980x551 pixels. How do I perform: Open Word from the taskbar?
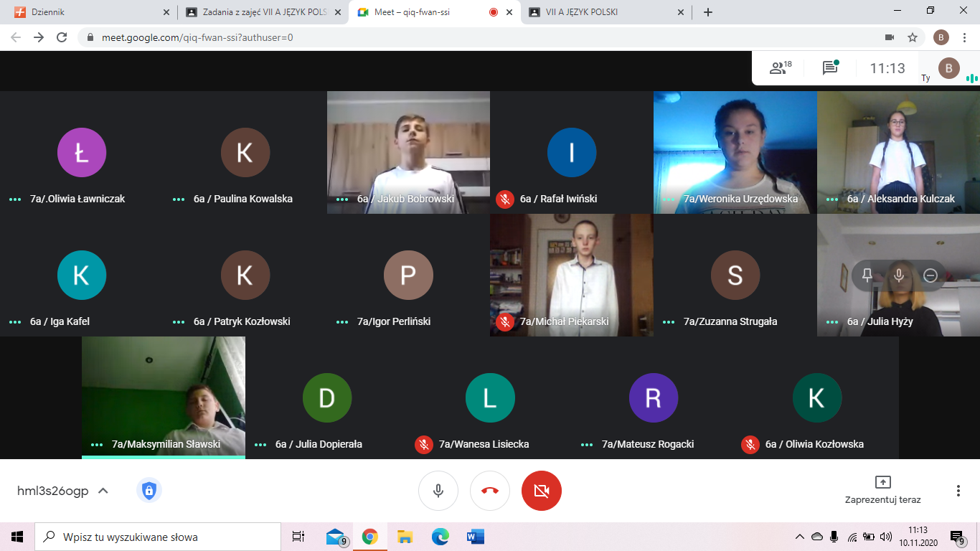tap(475, 537)
